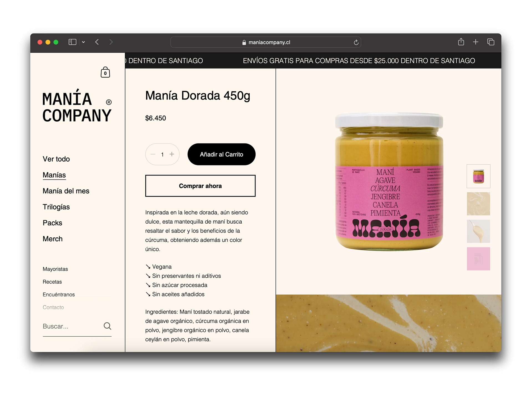
Task: Select the spoon product thumbnail
Action: coord(479,231)
